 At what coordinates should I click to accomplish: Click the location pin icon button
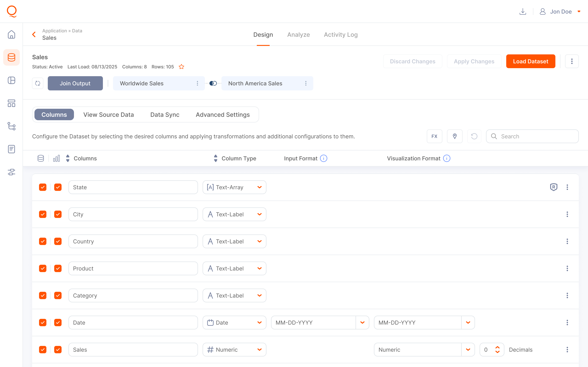pos(455,136)
